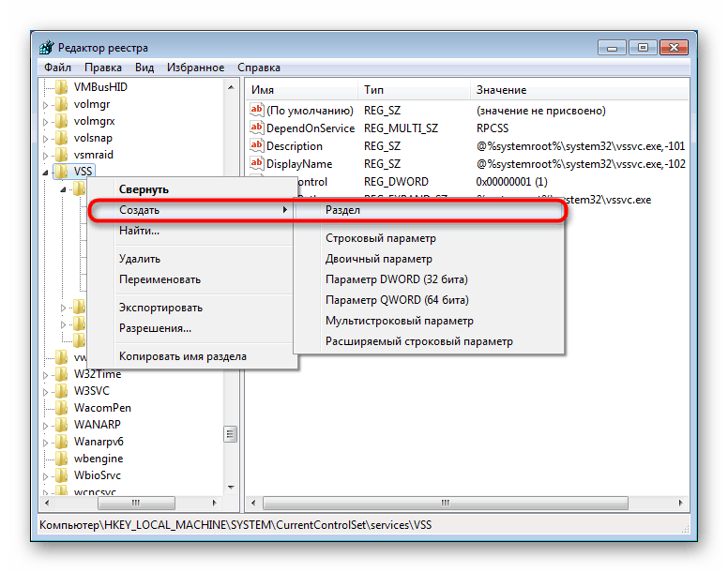728x572 pixels.
Task: Open the Вид menu
Action: (144, 68)
